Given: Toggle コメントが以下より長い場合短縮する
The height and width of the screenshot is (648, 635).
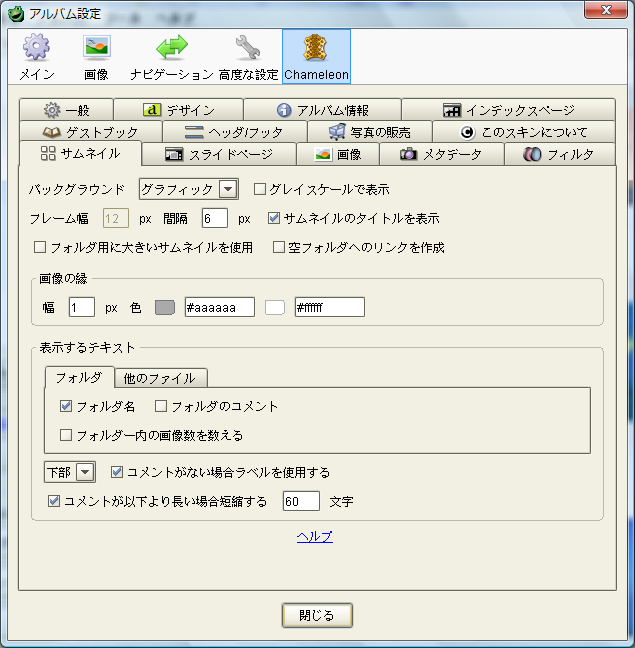Looking at the screenshot, I should click(x=54, y=501).
